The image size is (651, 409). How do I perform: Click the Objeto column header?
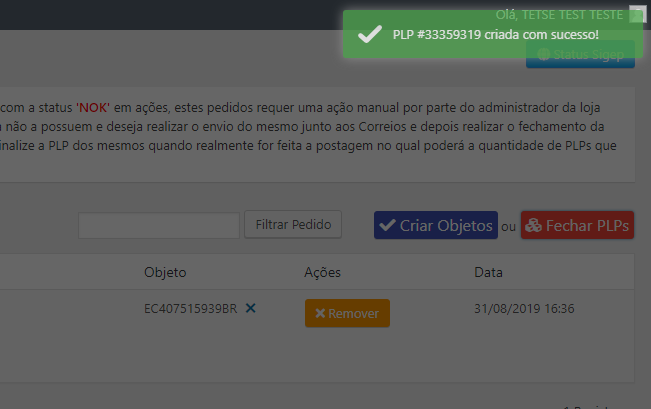165,272
